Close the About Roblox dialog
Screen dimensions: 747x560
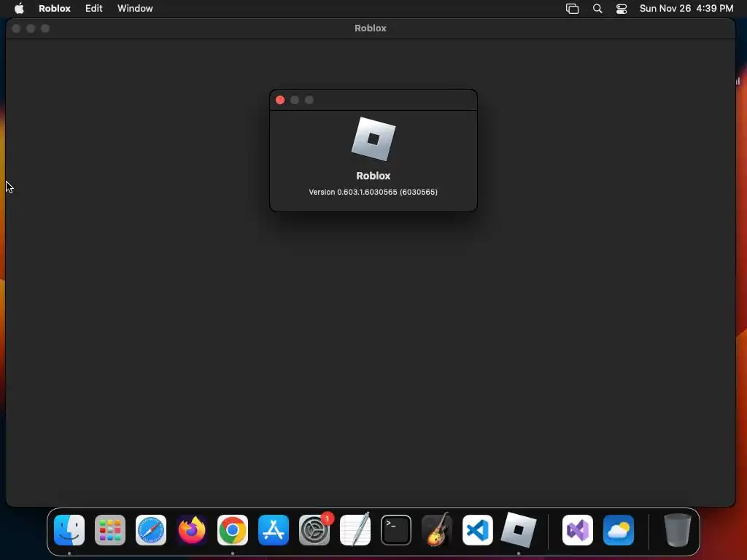280,100
